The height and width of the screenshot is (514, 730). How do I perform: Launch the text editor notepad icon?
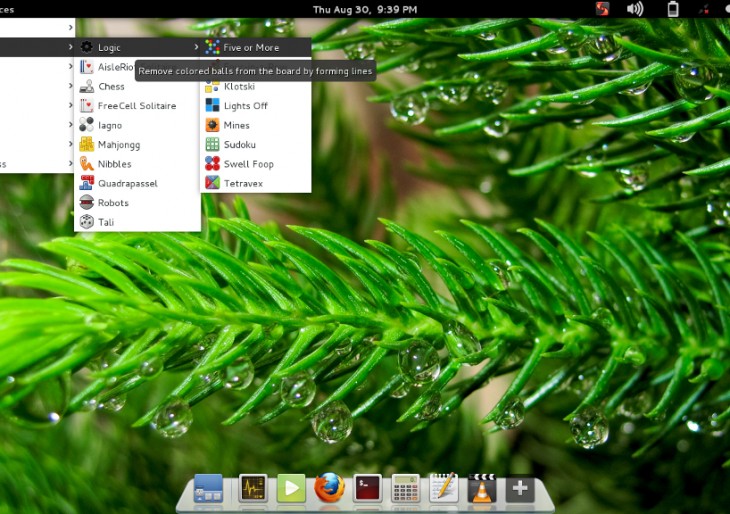click(x=443, y=488)
